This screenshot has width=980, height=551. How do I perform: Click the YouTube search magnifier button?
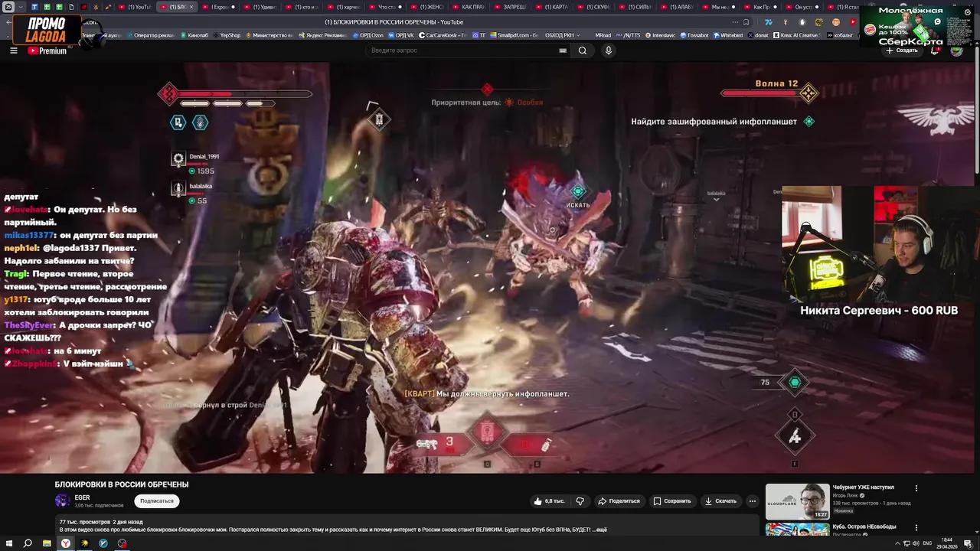tap(583, 51)
